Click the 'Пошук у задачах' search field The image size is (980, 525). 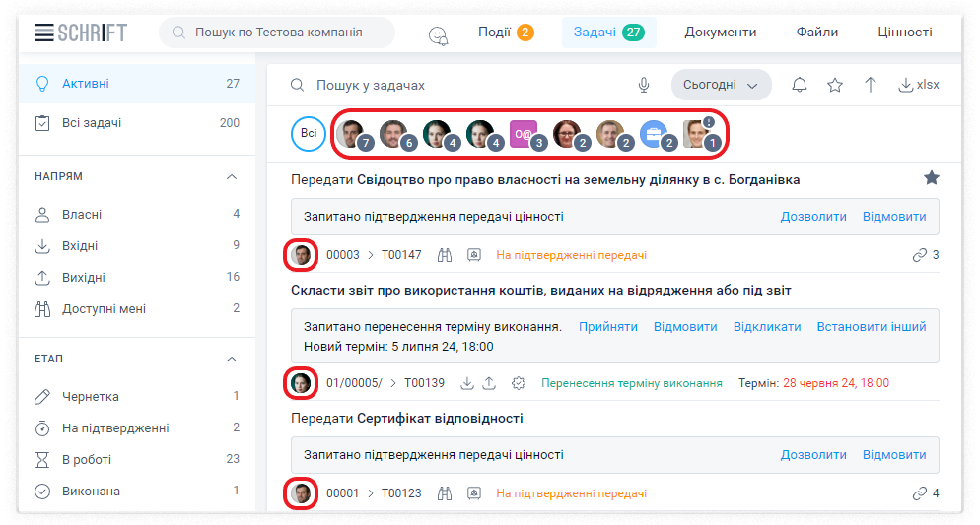click(x=463, y=86)
